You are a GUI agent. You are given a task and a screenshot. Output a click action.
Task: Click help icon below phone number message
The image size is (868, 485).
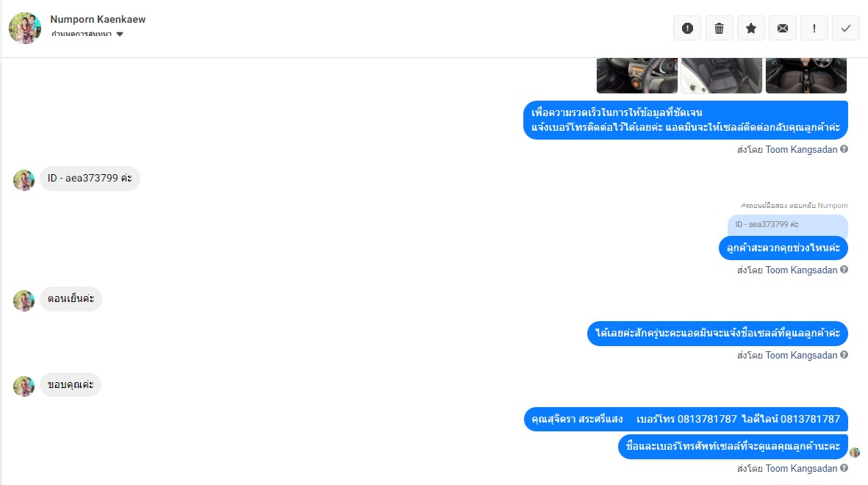[x=844, y=468]
